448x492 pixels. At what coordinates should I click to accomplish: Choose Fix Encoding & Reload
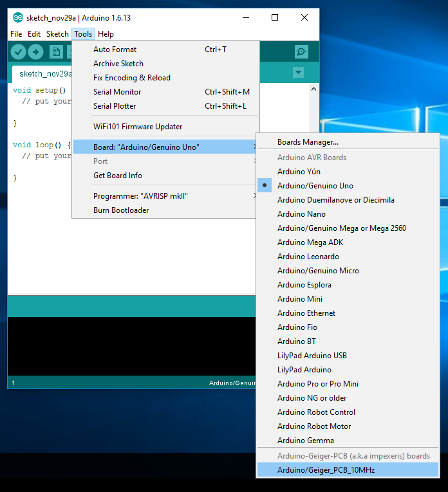165,78
